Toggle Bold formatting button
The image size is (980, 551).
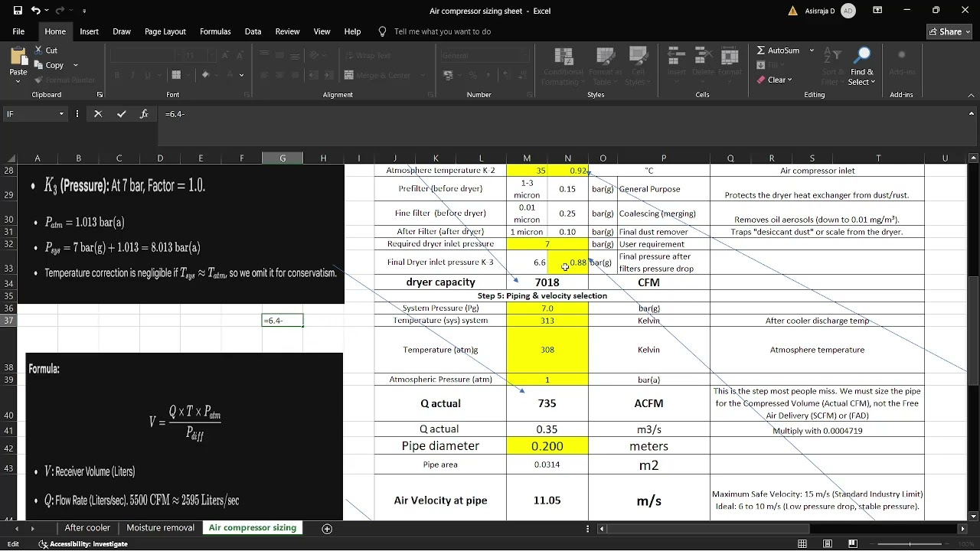[117, 75]
